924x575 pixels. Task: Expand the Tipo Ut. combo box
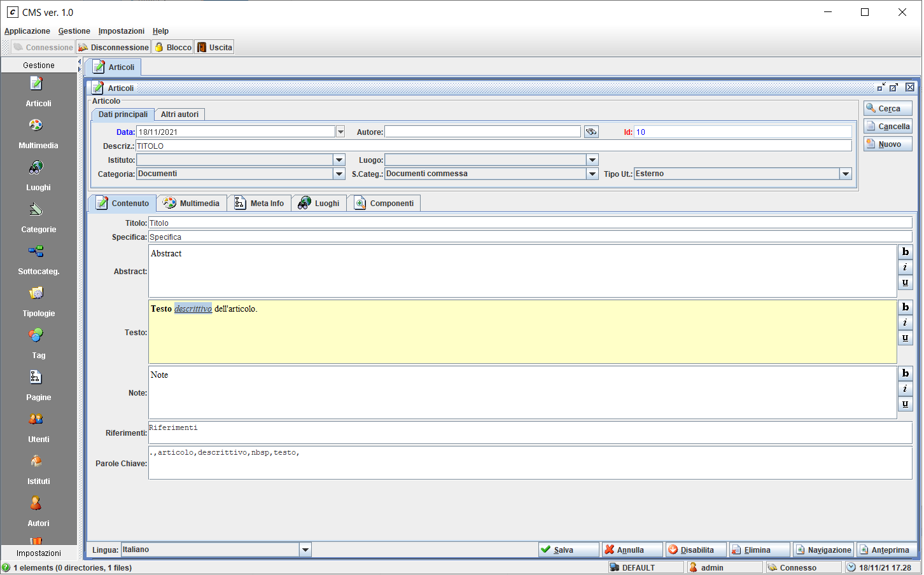(x=846, y=174)
